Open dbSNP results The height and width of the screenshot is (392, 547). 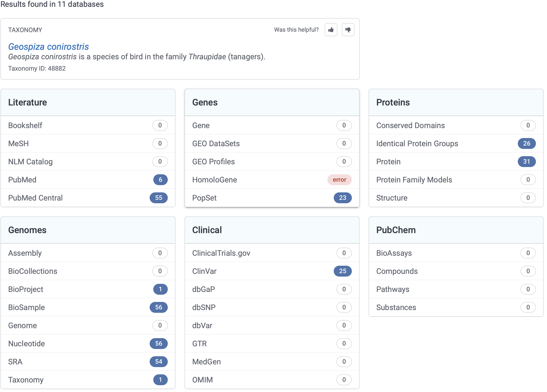click(272, 307)
